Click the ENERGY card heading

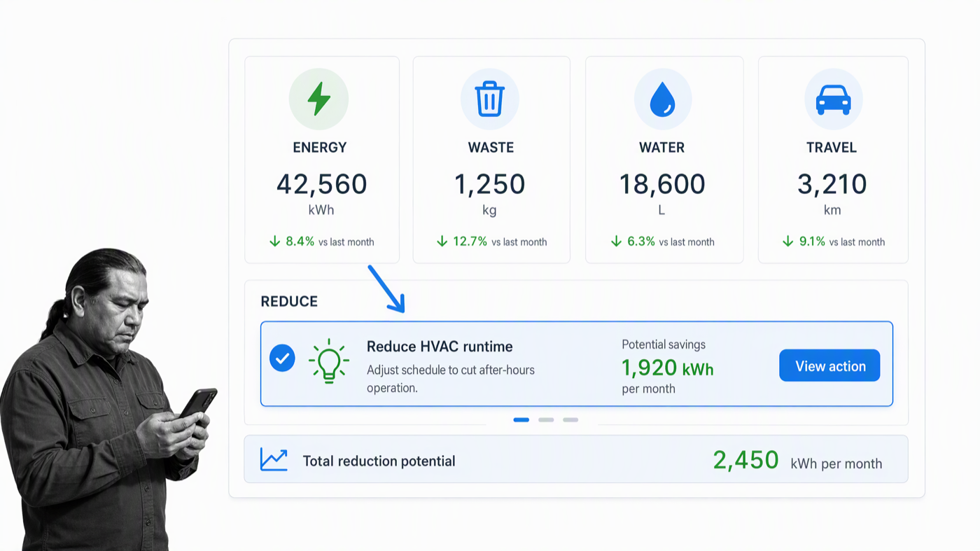pyautogui.click(x=320, y=148)
